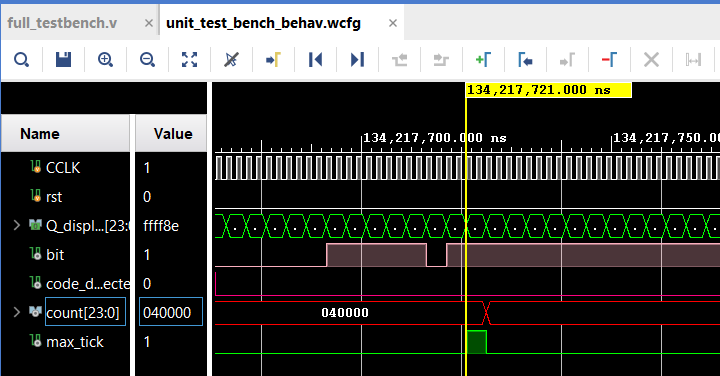Jump to the next marker
This screenshot has height=376, width=720.
(567, 60)
